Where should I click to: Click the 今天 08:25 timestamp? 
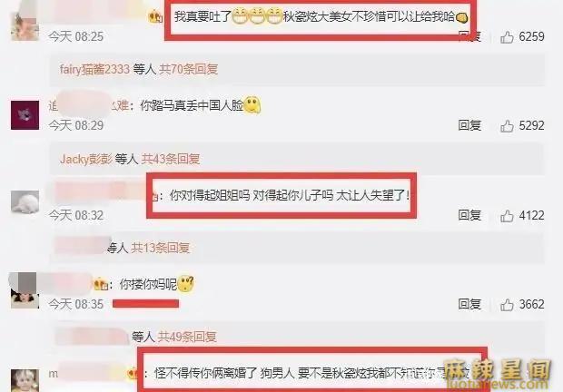point(76,36)
